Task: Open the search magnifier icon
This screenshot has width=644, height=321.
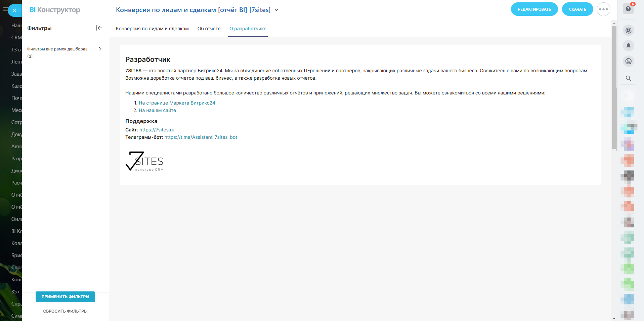Action: click(629, 78)
